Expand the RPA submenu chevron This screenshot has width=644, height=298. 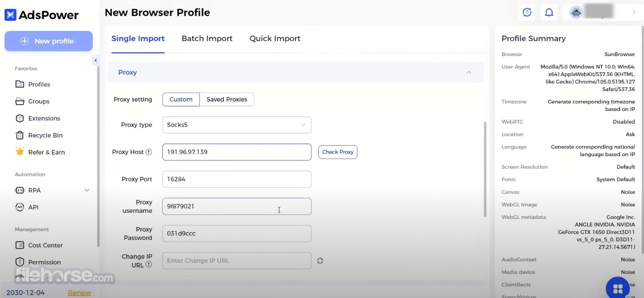point(87,190)
